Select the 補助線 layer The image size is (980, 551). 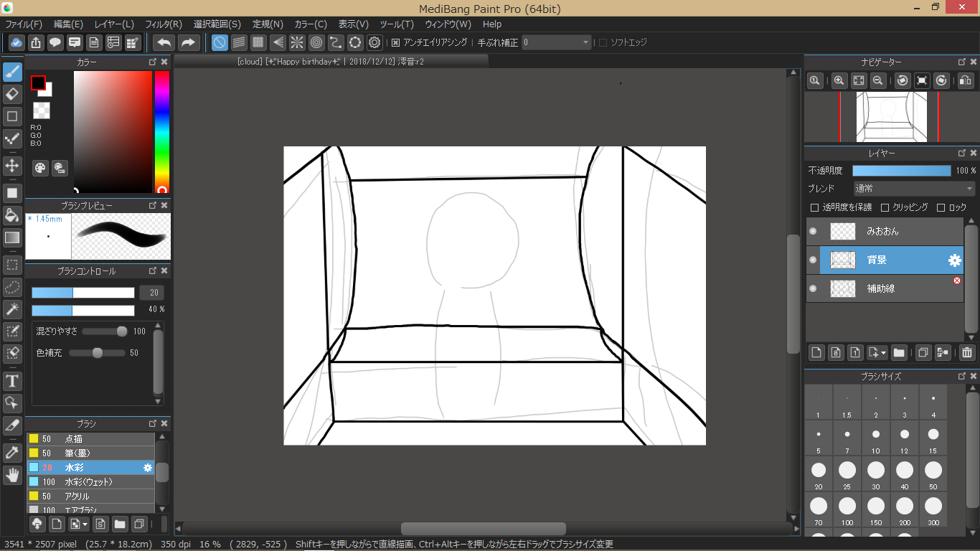point(880,288)
